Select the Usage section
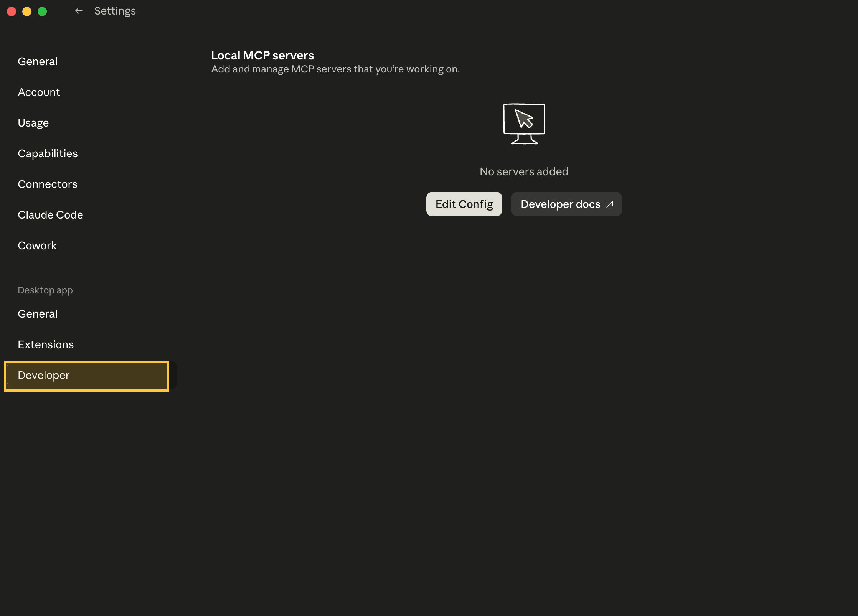 pyautogui.click(x=33, y=123)
